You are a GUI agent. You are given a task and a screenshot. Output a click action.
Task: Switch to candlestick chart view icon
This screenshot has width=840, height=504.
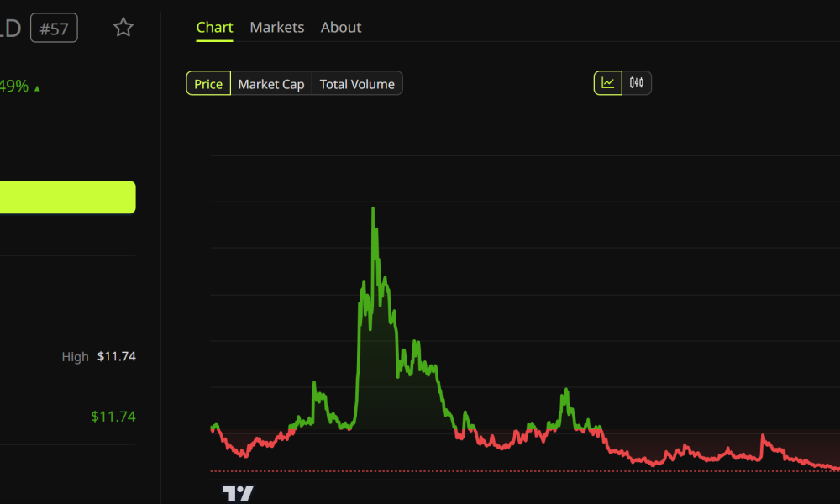click(637, 83)
